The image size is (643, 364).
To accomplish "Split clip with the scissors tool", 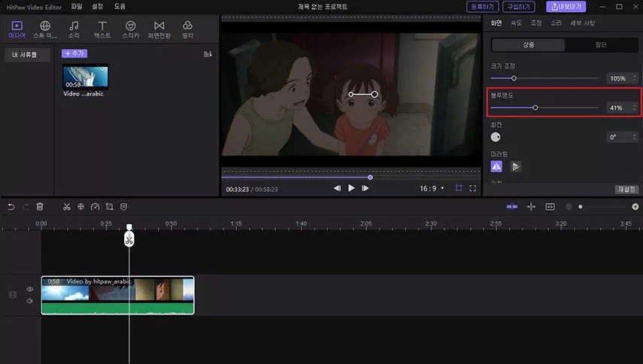I will [x=66, y=207].
